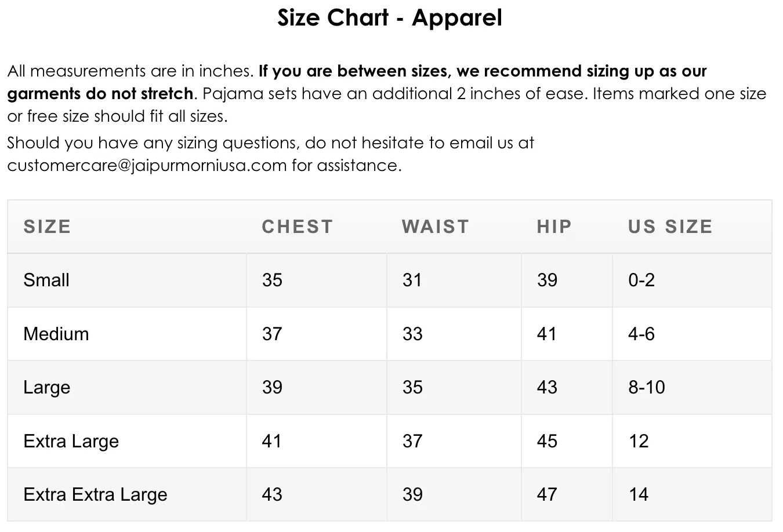Select the CHEST column header
Viewport: 783px width, 532px height.
(x=298, y=227)
